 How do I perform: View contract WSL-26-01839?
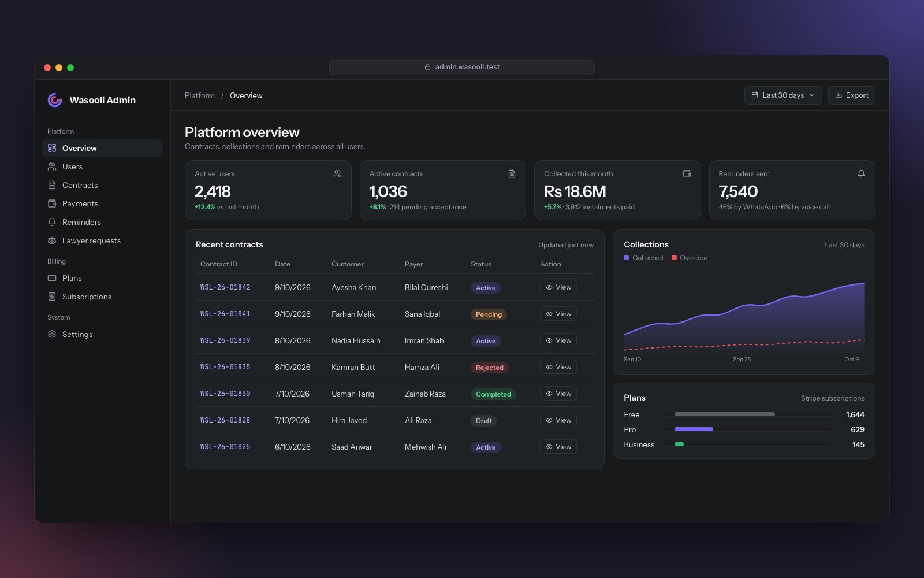pyautogui.click(x=558, y=340)
